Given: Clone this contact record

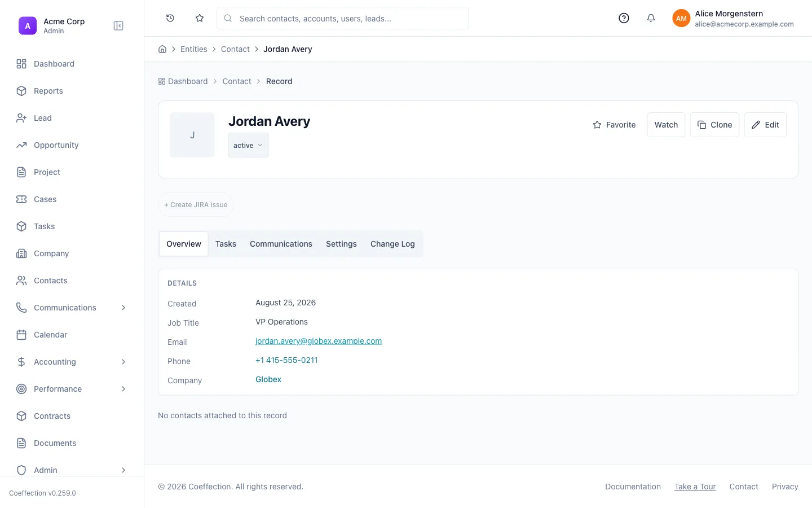Looking at the screenshot, I should 714,125.
